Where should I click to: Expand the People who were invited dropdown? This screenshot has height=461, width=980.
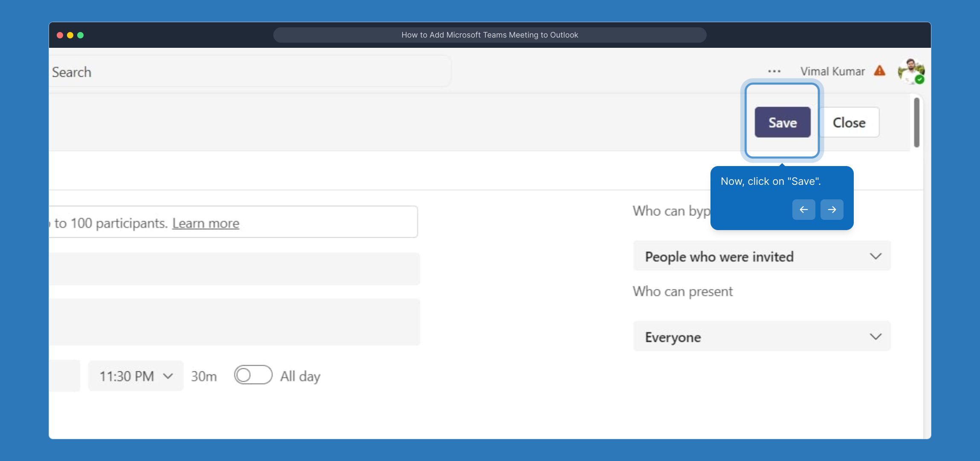coord(762,256)
